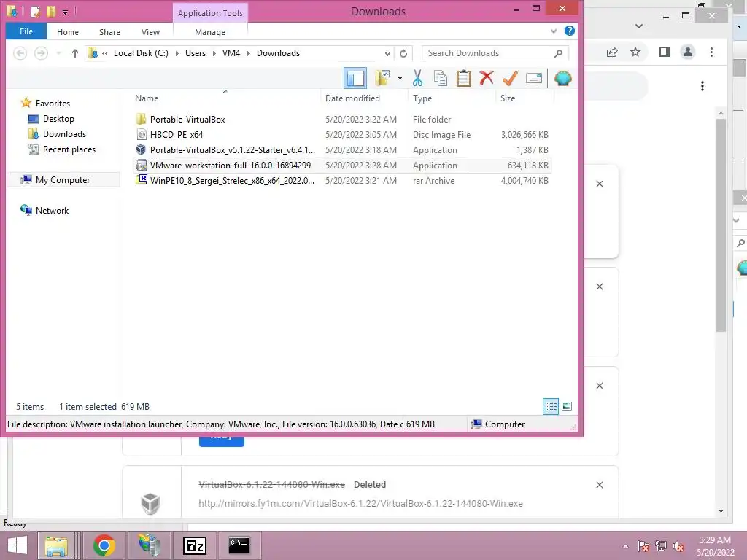Click the Paste clipboard icon

point(463,78)
